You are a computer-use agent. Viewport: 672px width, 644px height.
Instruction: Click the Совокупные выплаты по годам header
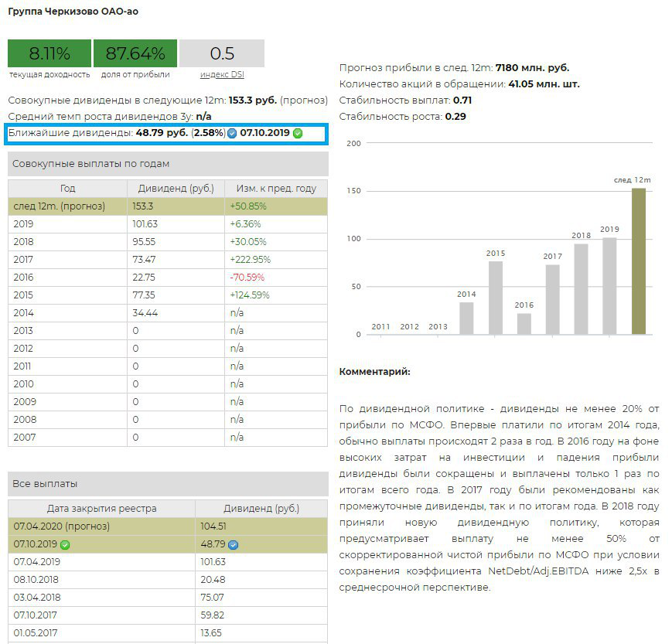(x=168, y=164)
